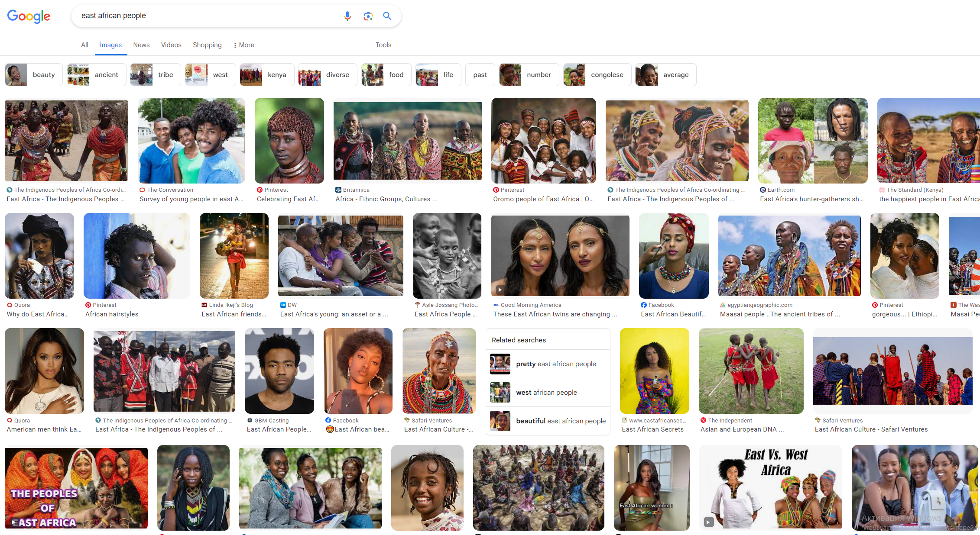Switch to the Videos tab
980x535 pixels.
[171, 45]
